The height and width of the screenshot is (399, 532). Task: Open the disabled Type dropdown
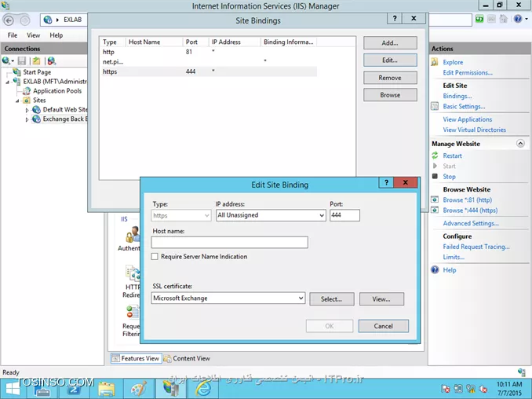click(x=206, y=215)
